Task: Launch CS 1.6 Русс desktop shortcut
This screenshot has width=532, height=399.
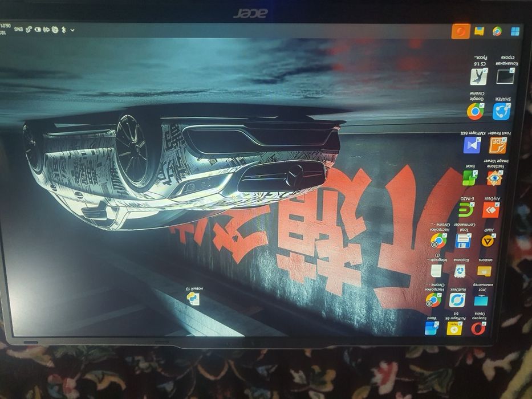Action: [479, 77]
